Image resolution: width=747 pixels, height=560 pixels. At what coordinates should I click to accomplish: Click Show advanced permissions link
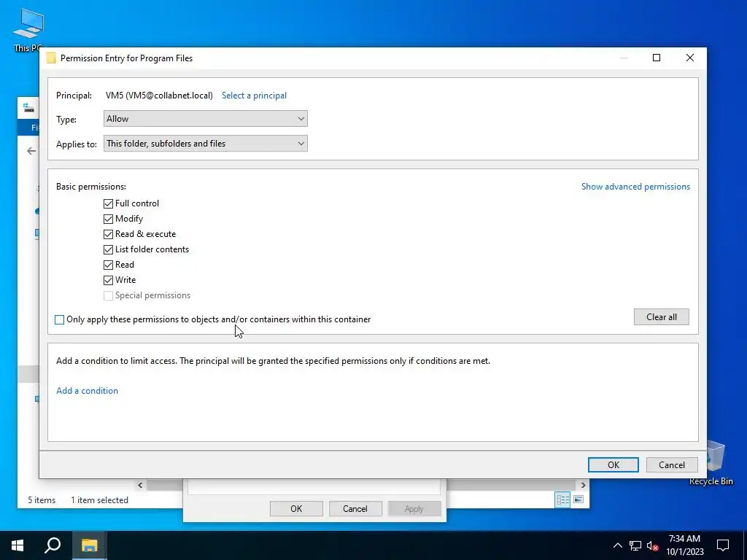coord(635,187)
